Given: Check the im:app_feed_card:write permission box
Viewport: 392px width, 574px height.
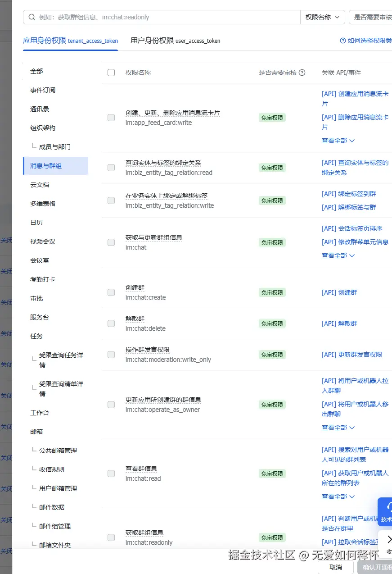Looking at the screenshot, I should point(111,118).
